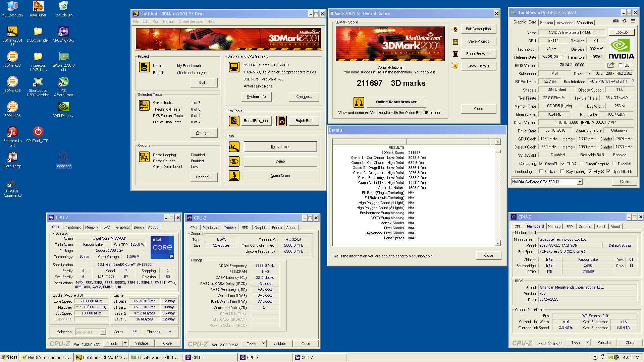This screenshot has height=362, width=644.
Task: Launch the GPUTool_CTP1 desktop icon
Action: (x=38, y=135)
